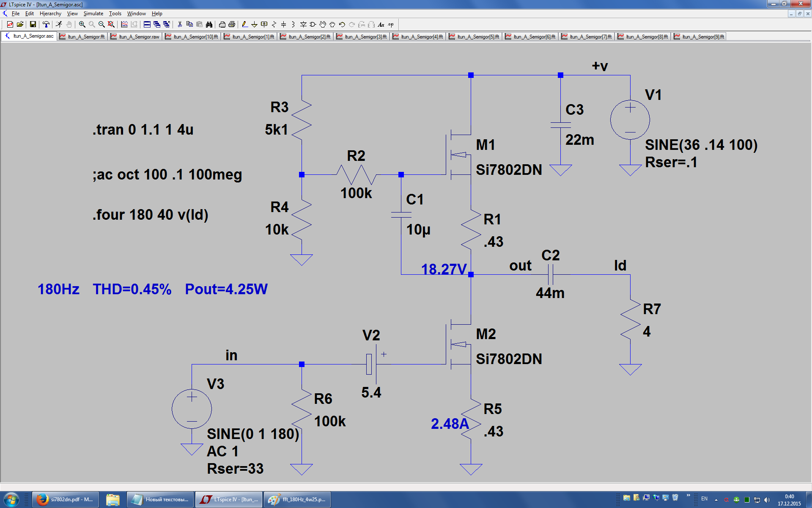Open the fft_180Hz_4w25 Paint taskbar button

297,500
